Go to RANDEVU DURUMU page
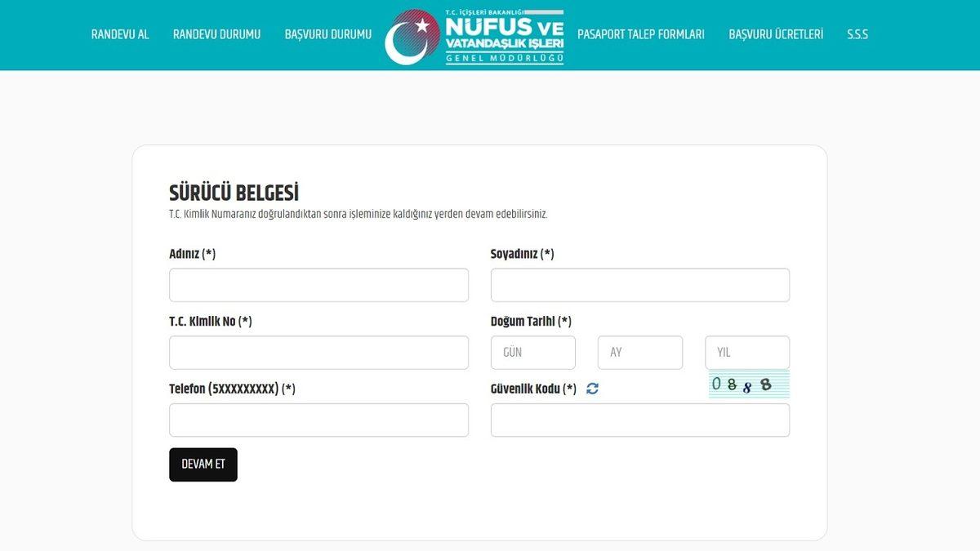 pos(216,34)
